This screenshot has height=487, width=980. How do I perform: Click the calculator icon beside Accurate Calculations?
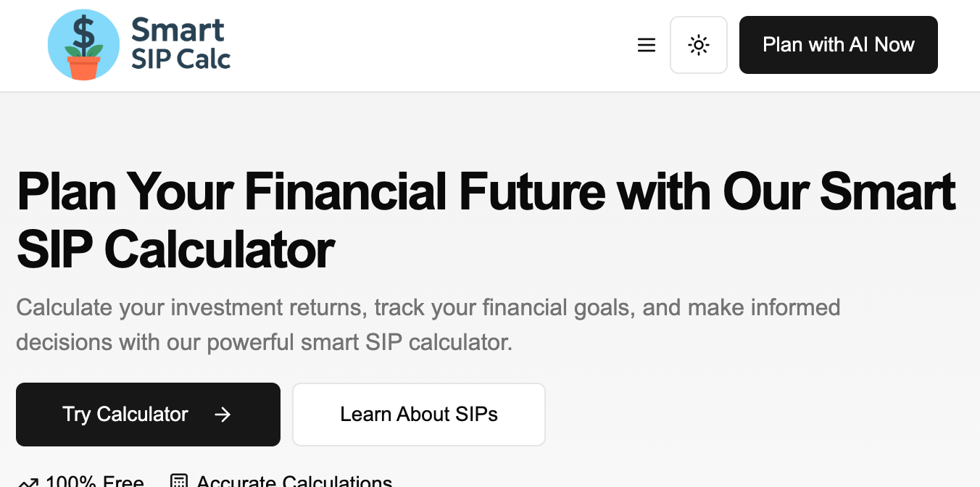178,482
